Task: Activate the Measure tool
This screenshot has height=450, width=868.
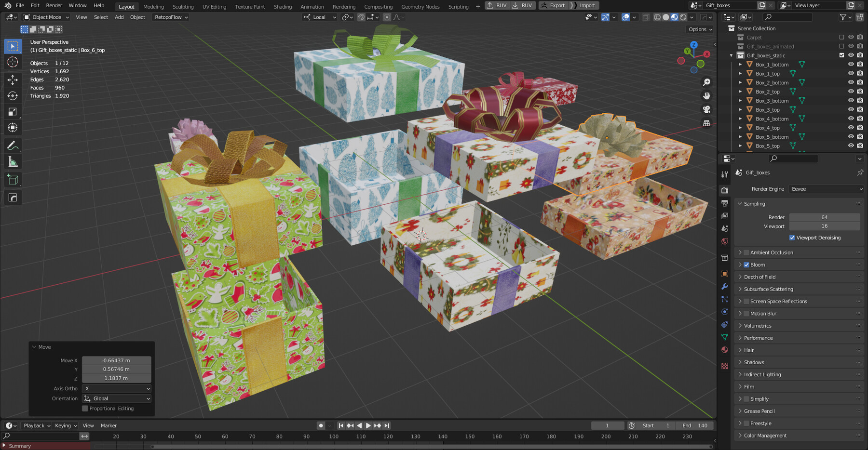Action: [x=12, y=161]
